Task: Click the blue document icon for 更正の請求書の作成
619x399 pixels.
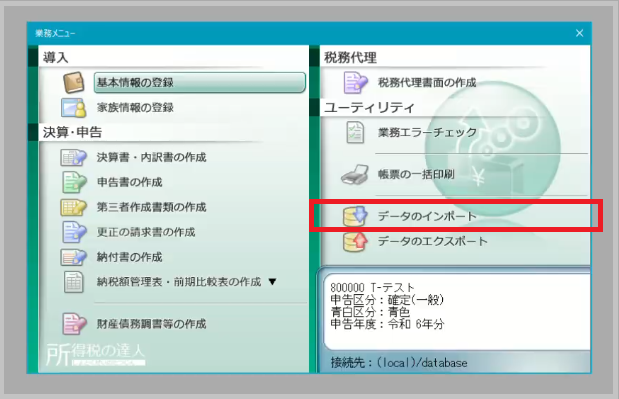Action: coord(74,232)
